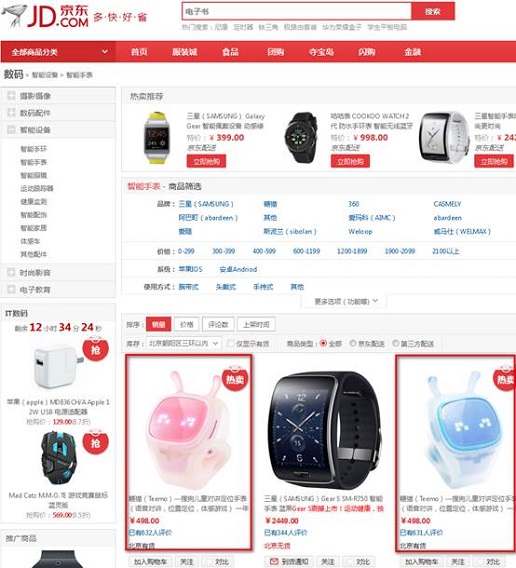This screenshot has width=516, height=568.
Task: Filter by 三星 (SAMSUNG) brand link
Action: coord(206,204)
